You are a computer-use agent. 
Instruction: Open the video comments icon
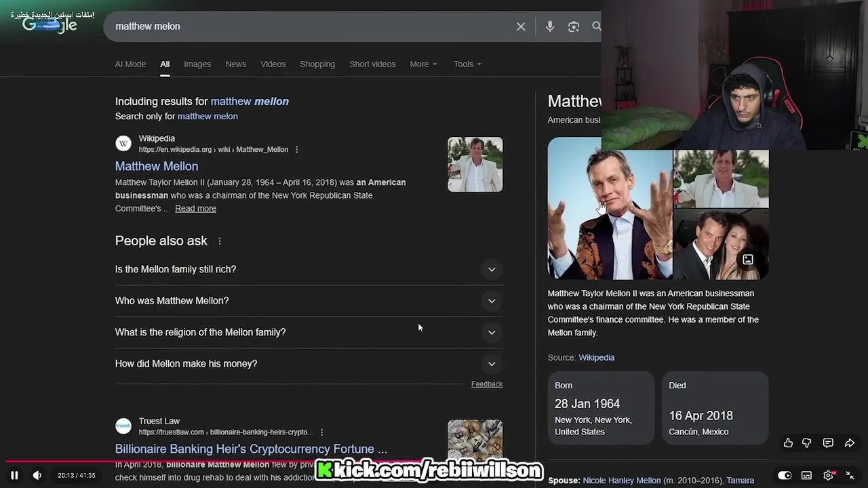tap(828, 443)
